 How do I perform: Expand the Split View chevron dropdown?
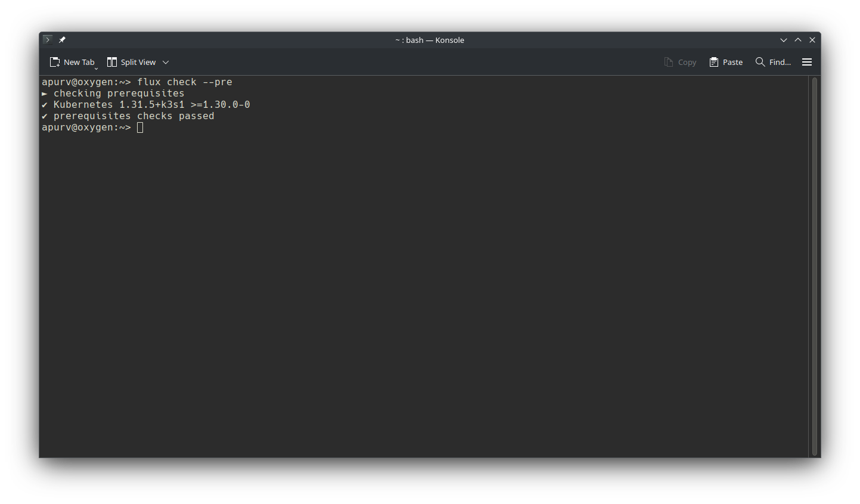[x=166, y=62]
